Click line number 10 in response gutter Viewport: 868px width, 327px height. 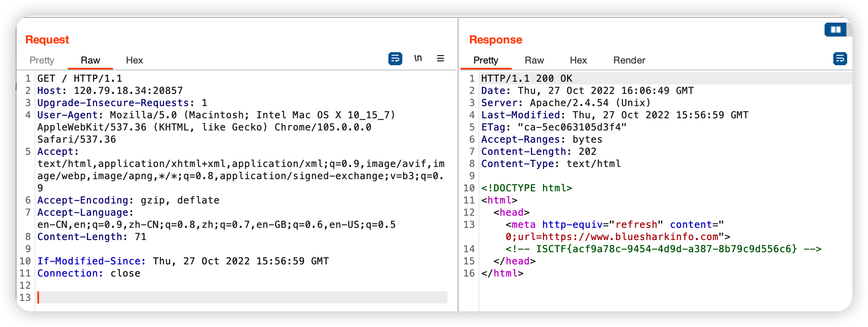pos(469,188)
